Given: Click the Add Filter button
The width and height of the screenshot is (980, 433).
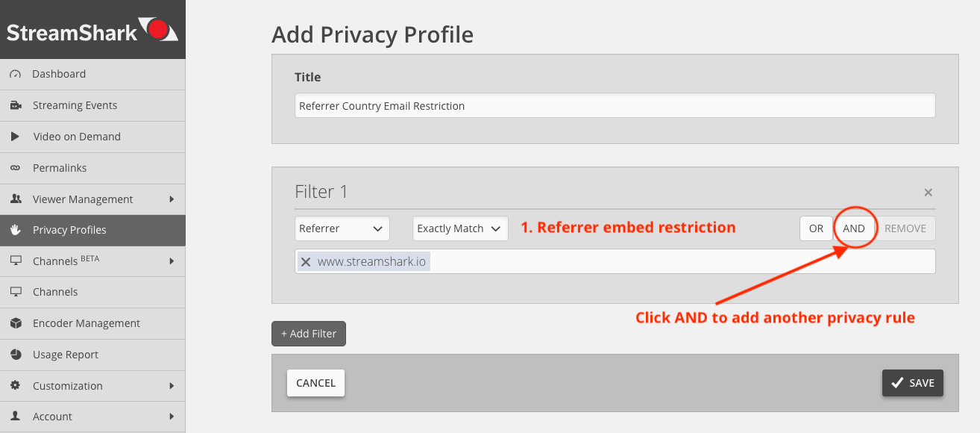Looking at the screenshot, I should pyautogui.click(x=309, y=334).
